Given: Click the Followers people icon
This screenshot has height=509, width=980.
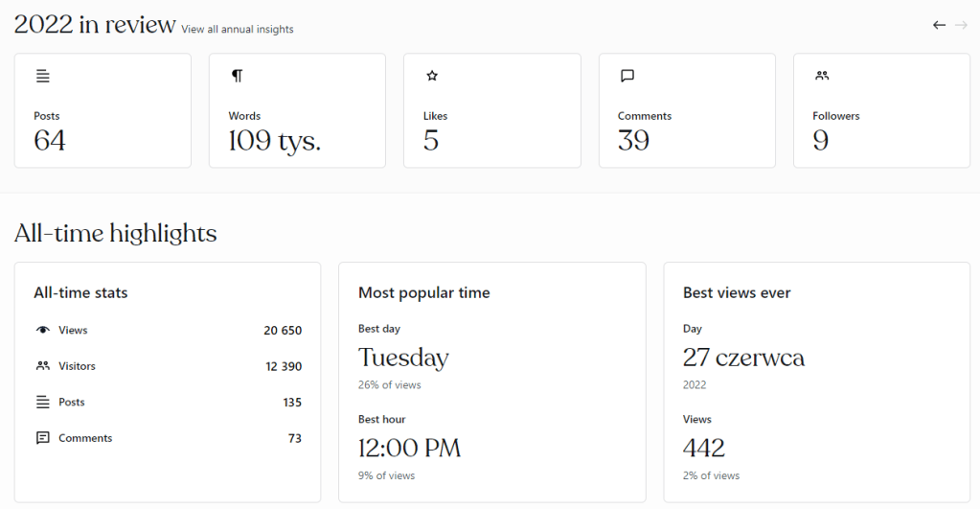Looking at the screenshot, I should [x=822, y=76].
